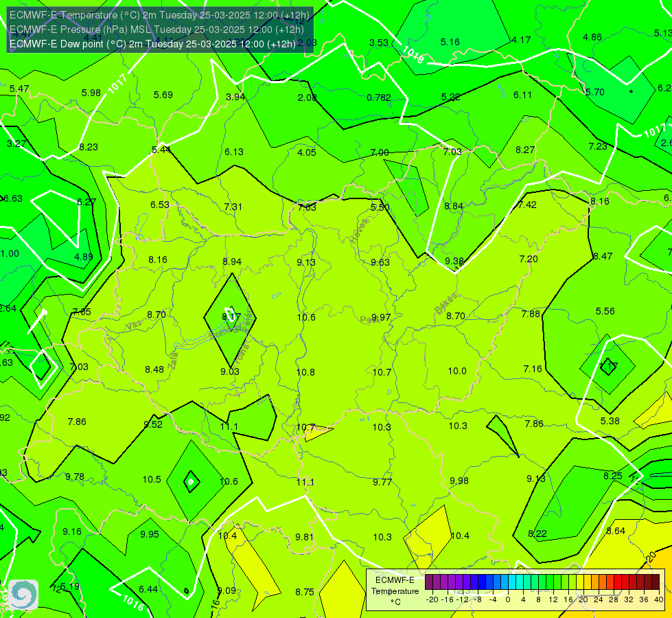The width and height of the screenshot is (672, 618).
Task: Click the grid value 5.16
Action: (x=450, y=42)
